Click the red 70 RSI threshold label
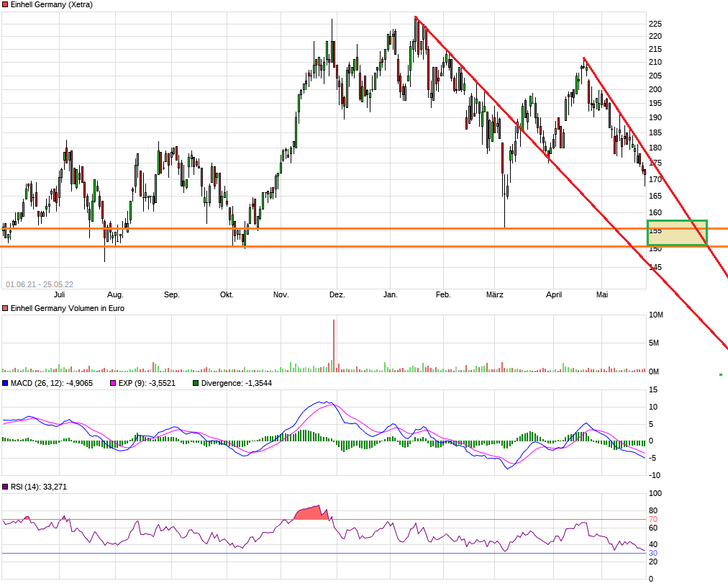Screen dimensions: 728x586 (652, 519)
